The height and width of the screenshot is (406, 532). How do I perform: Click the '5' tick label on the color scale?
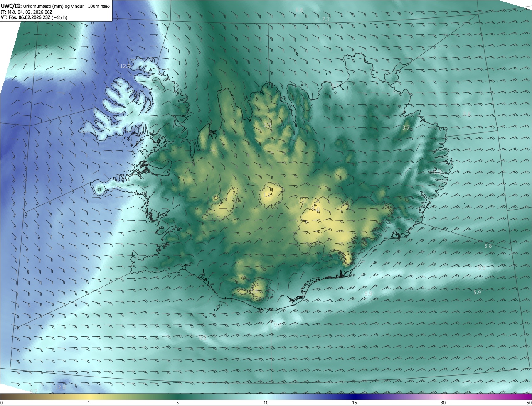pyautogui.click(x=177, y=403)
